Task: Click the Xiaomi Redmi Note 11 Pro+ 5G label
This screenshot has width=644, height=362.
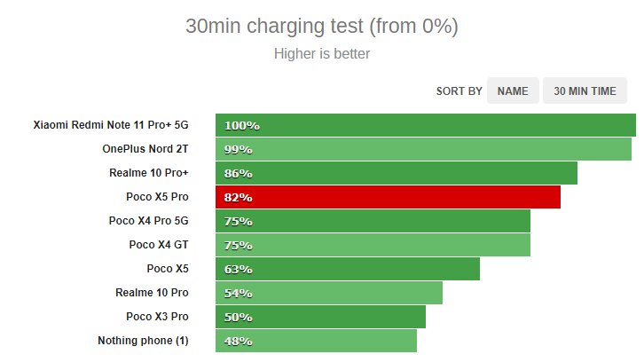Action: (x=111, y=125)
